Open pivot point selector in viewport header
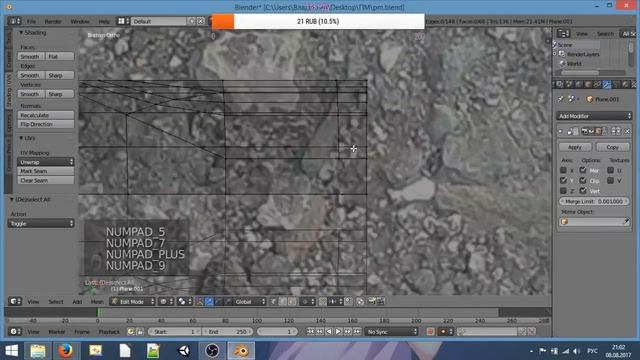The width and height of the screenshot is (640, 360). [185, 302]
